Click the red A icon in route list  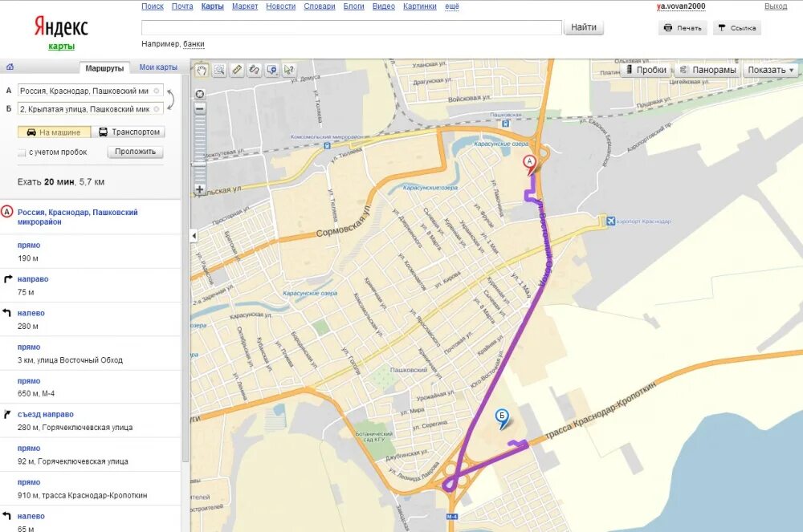pyautogui.click(x=6, y=212)
